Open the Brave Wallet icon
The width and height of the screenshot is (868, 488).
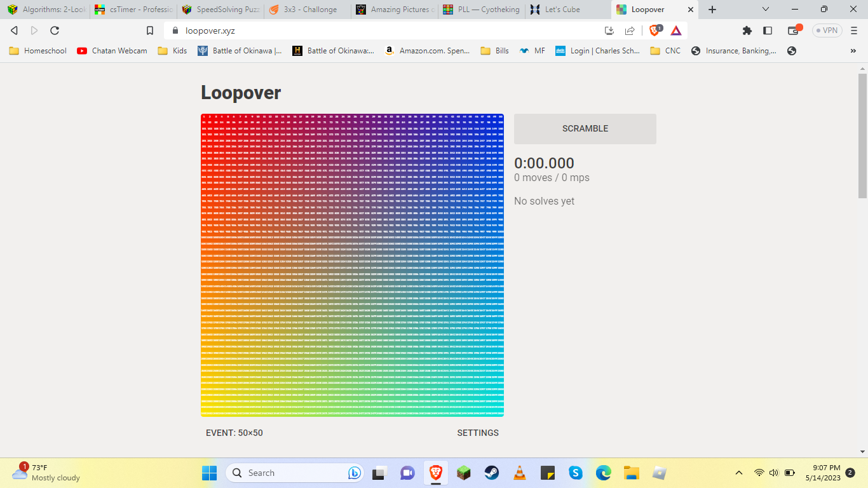tap(793, 30)
